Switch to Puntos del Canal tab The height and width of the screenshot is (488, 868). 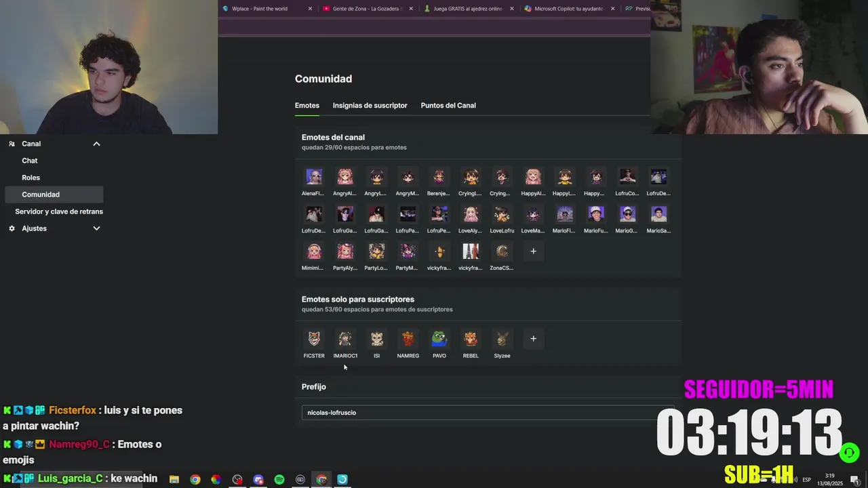point(448,105)
